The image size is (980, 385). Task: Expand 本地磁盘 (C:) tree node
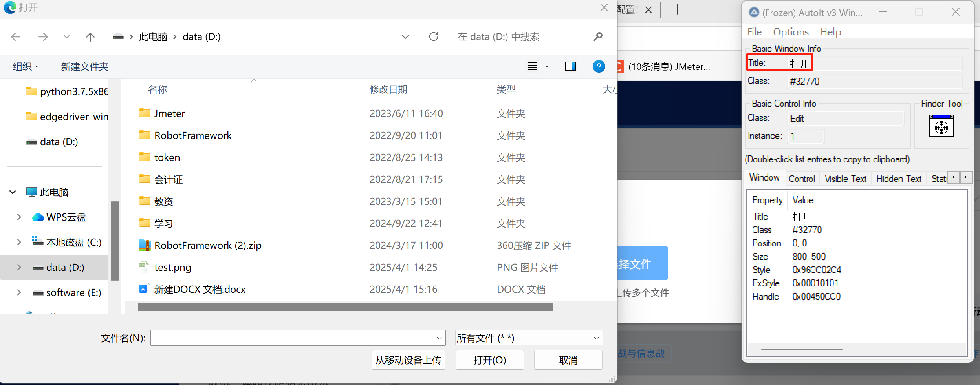coord(19,242)
